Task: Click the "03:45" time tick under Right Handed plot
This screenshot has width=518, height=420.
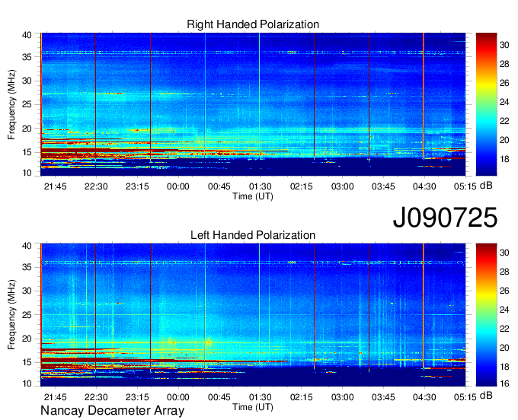Action: pos(383,186)
